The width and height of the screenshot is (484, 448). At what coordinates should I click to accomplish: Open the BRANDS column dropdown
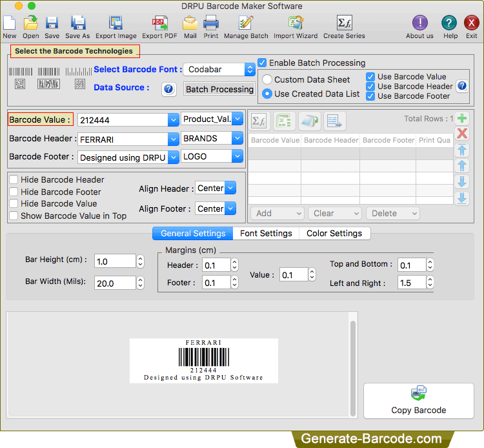(x=237, y=138)
